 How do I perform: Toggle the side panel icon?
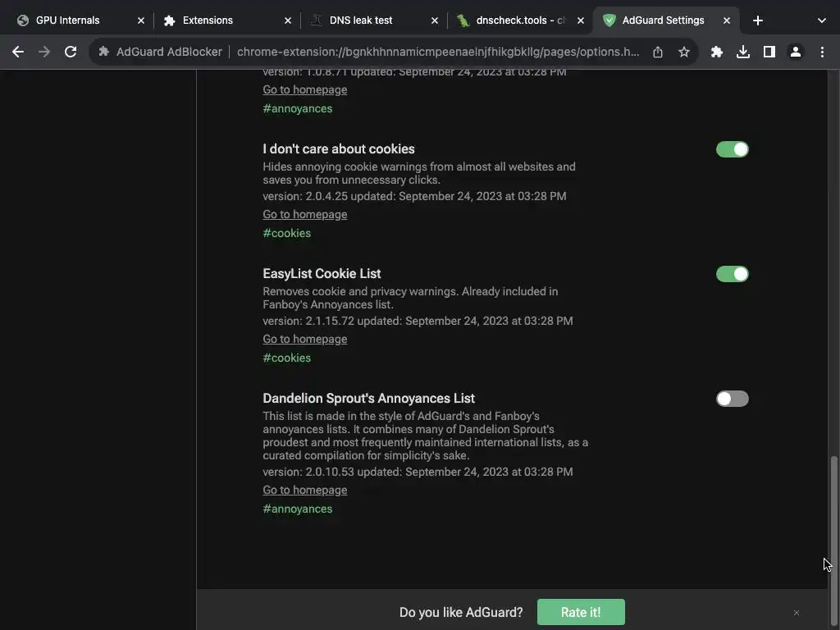(769, 52)
